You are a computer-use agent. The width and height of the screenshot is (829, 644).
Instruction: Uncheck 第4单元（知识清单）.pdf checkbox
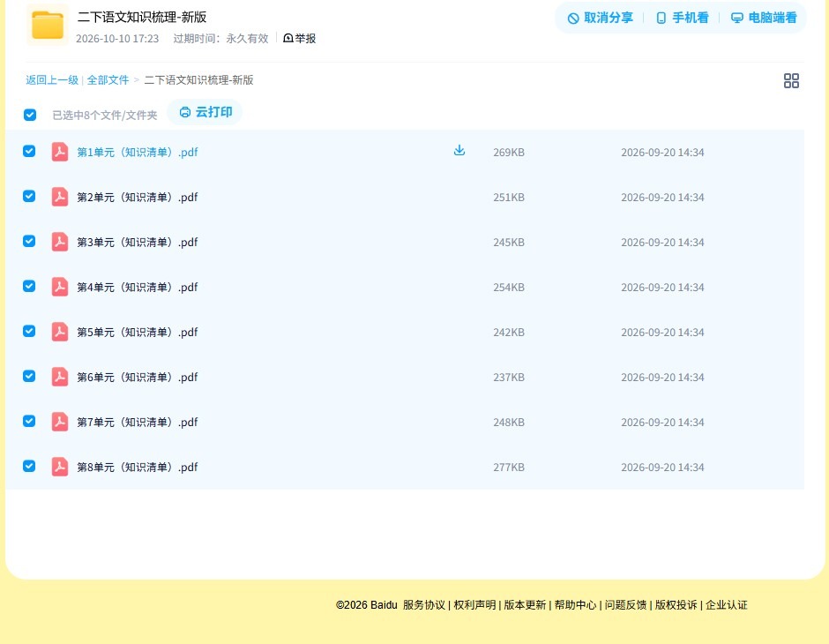(x=29, y=286)
